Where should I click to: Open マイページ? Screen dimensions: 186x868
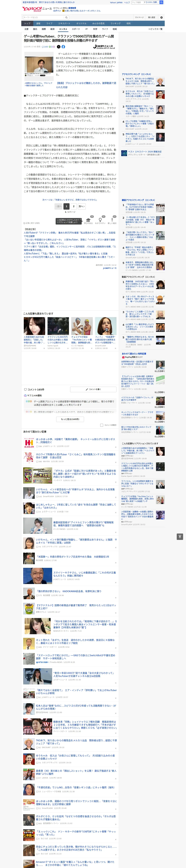(x=139, y=17)
